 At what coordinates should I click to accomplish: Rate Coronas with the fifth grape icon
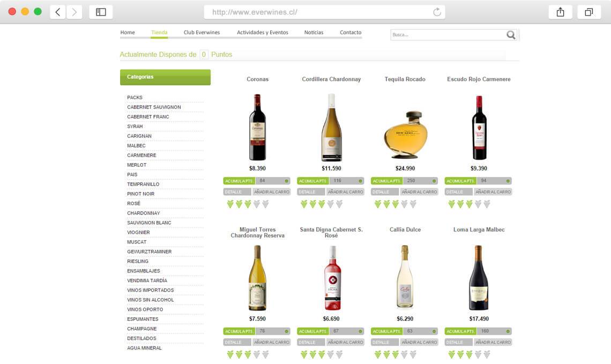pyautogui.click(x=265, y=204)
